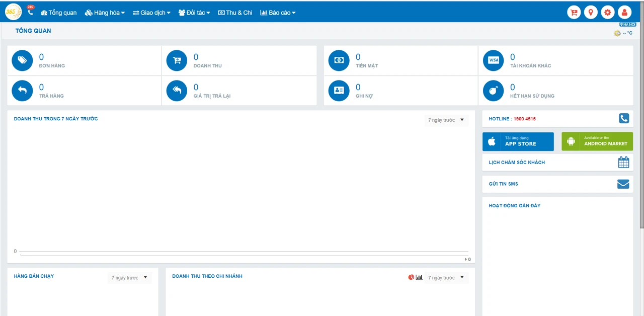The height and width of the screenshot is (316, 644).
Task: Open the Đối tác dropdown menu
Action: coord(194,13)
